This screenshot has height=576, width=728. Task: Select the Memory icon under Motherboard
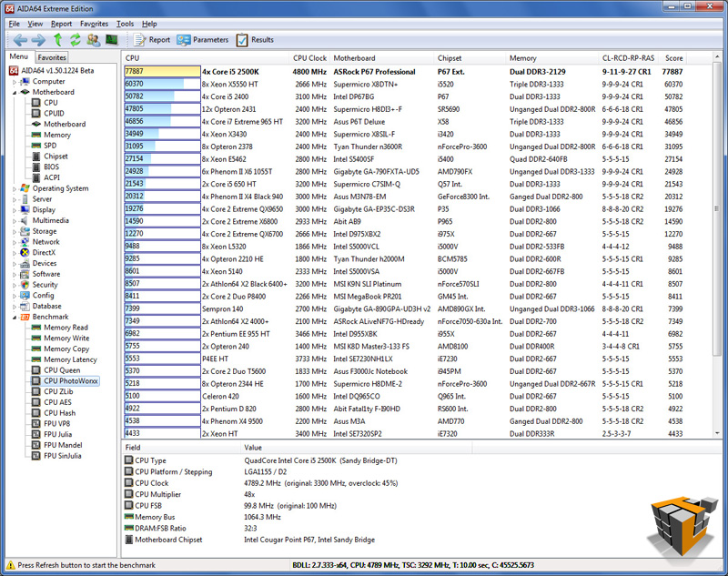(x=36, y=135)
